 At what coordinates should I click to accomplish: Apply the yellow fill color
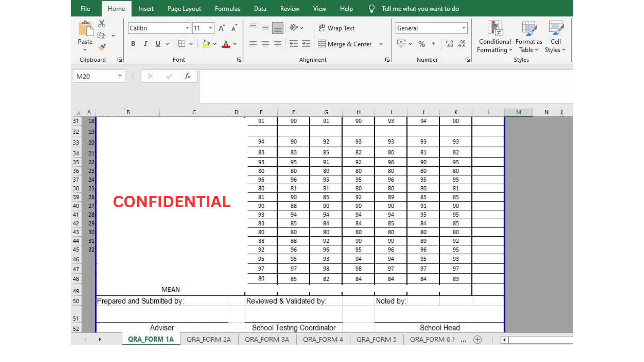206,44
